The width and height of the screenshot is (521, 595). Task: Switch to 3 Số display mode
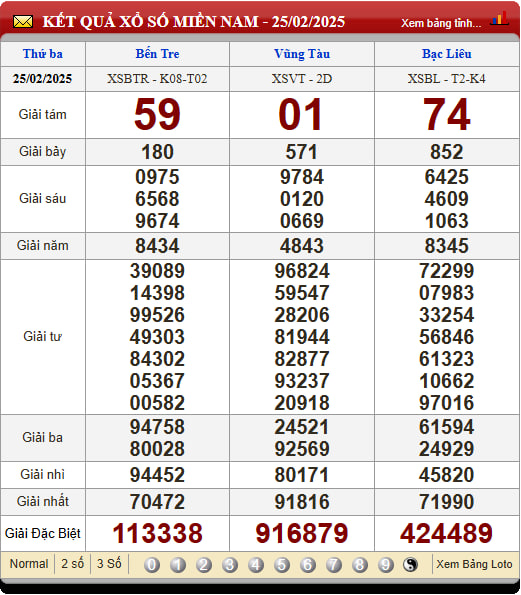109,564
